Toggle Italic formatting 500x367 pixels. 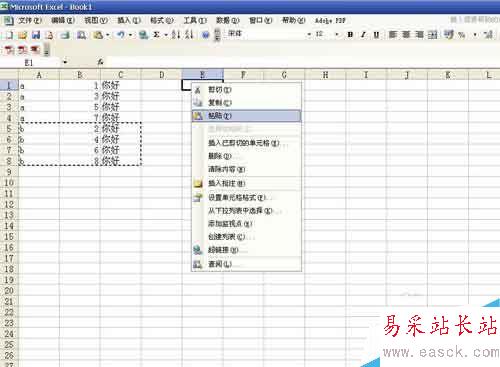(x=363, y=35)
